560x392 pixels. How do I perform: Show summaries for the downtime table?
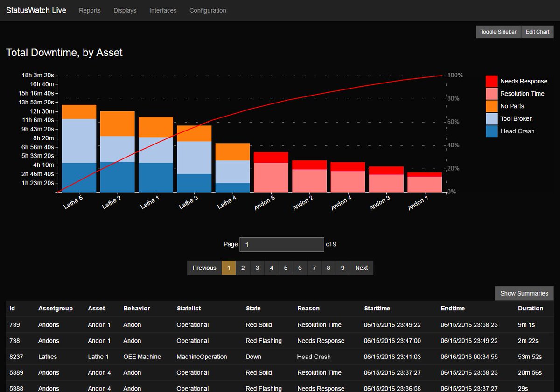tap(524, 293)
